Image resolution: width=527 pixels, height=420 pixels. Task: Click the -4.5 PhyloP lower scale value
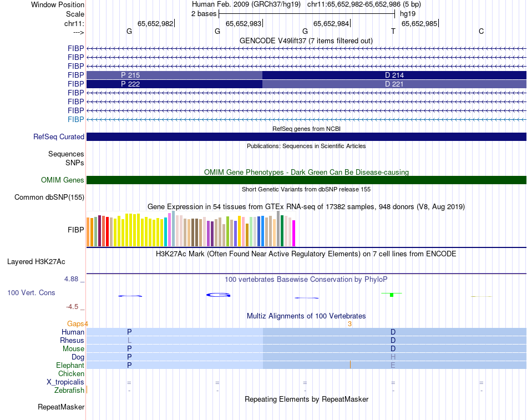tap(72, 307)
